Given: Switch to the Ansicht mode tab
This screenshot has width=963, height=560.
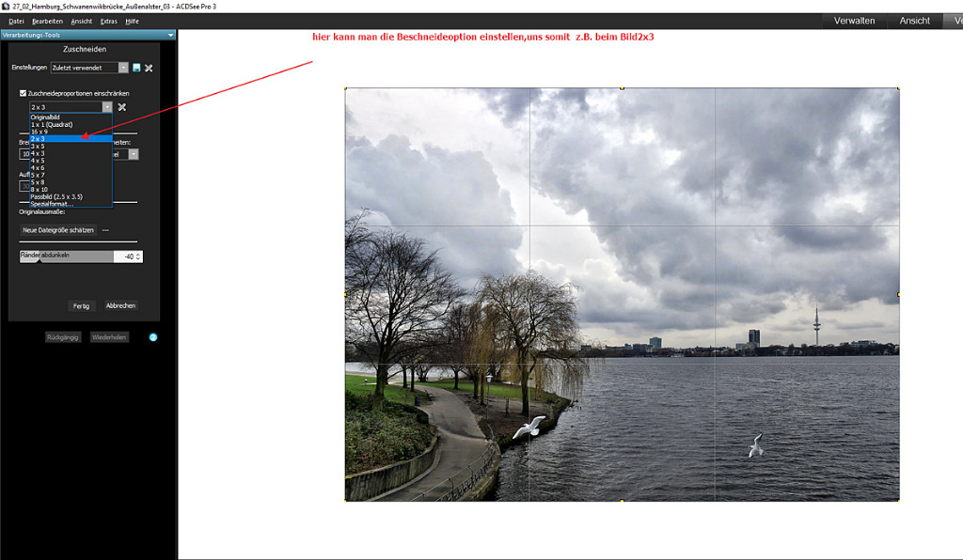Looking at the screenshot, I should [914, 21].
